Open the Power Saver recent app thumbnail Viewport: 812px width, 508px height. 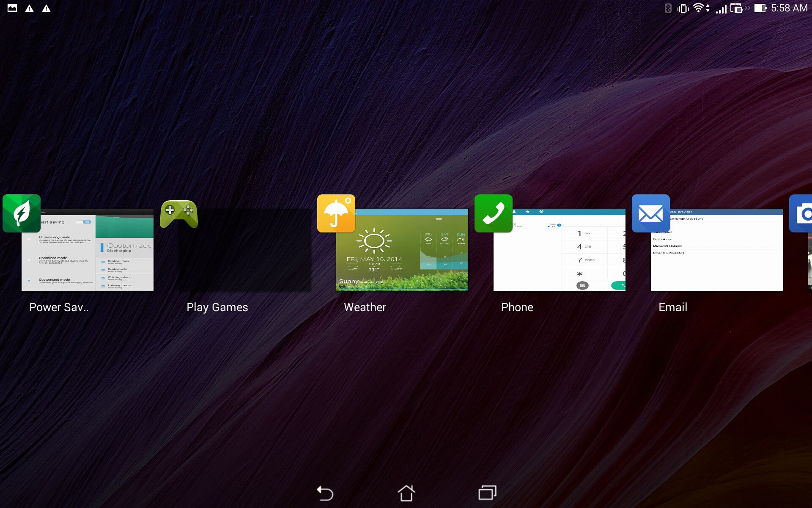(x=88, y=250)
